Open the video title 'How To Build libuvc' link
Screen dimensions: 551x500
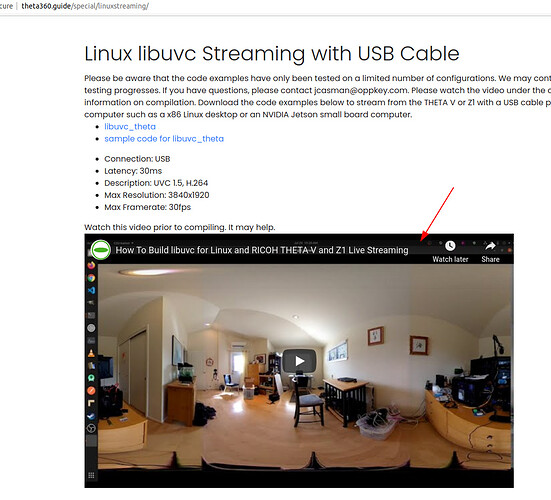click(262, 250)
